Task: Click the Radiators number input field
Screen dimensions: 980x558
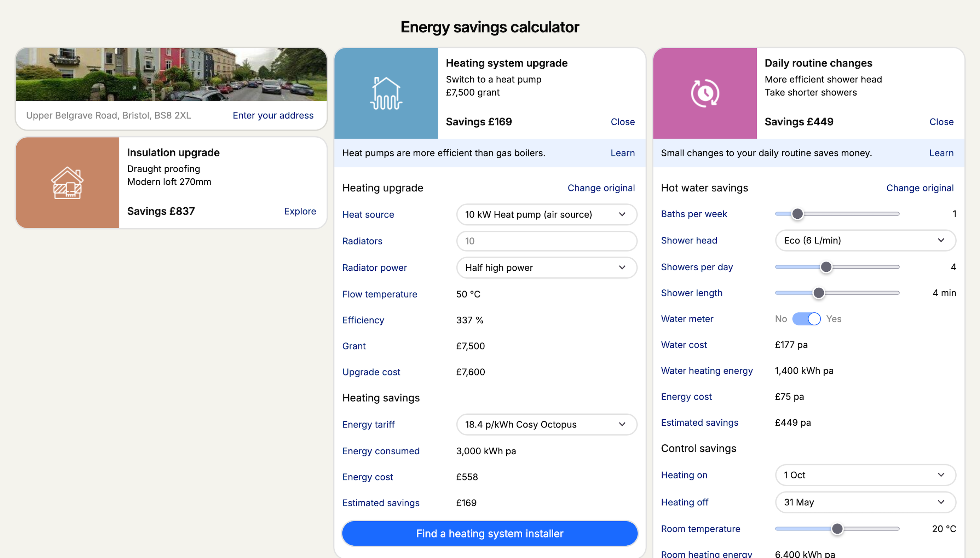Action: [546, 241]
